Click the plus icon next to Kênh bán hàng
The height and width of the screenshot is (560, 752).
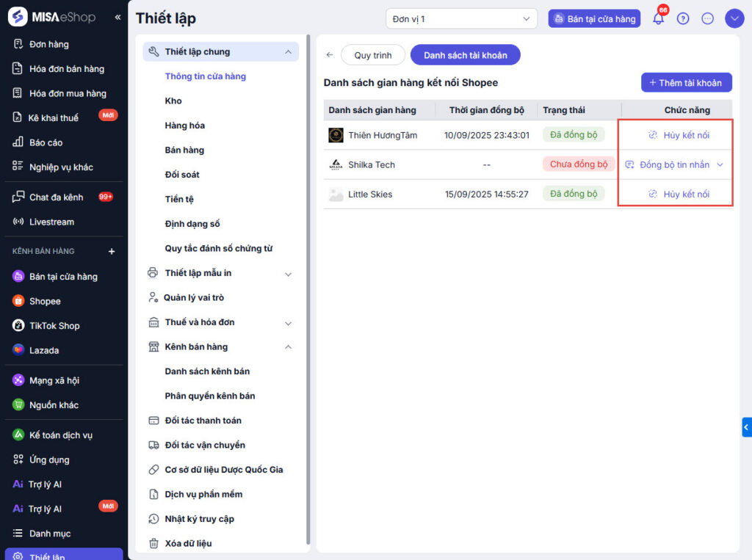click(x=112, y=251)
